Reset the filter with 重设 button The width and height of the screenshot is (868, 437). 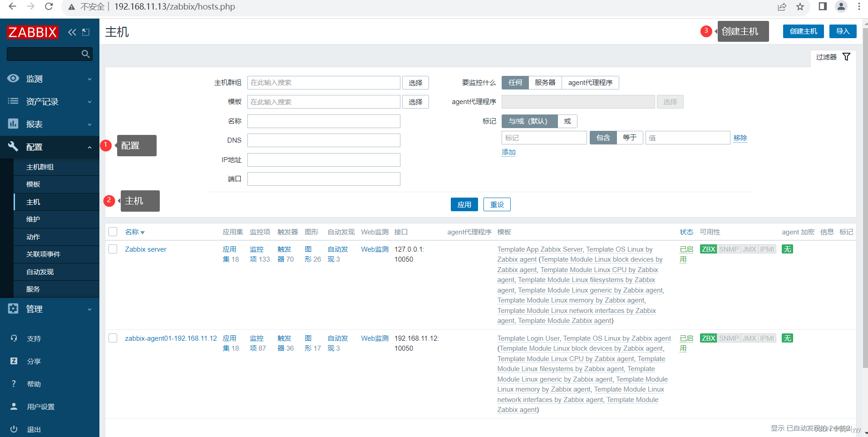[x=497, y=204]
